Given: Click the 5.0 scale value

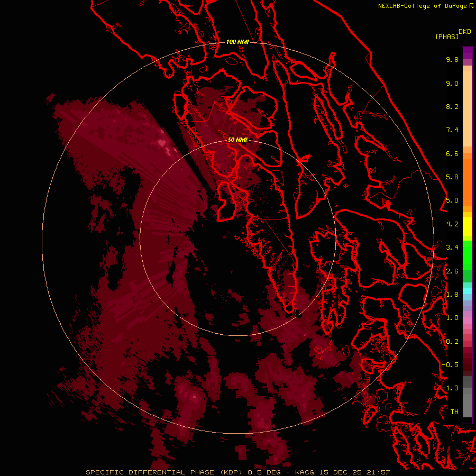Looking at the screenshot, I should [x=452, y=200].
